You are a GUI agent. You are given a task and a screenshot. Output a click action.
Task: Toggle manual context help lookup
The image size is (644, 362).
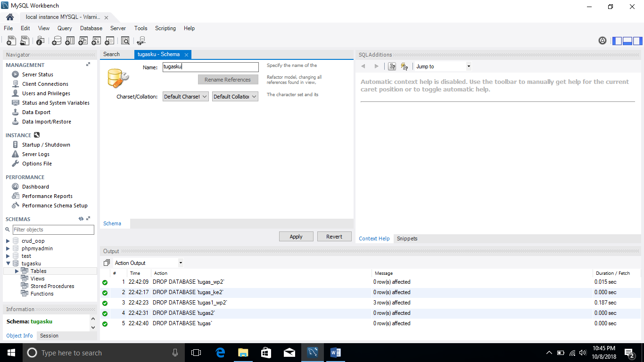tap(392, 66)
